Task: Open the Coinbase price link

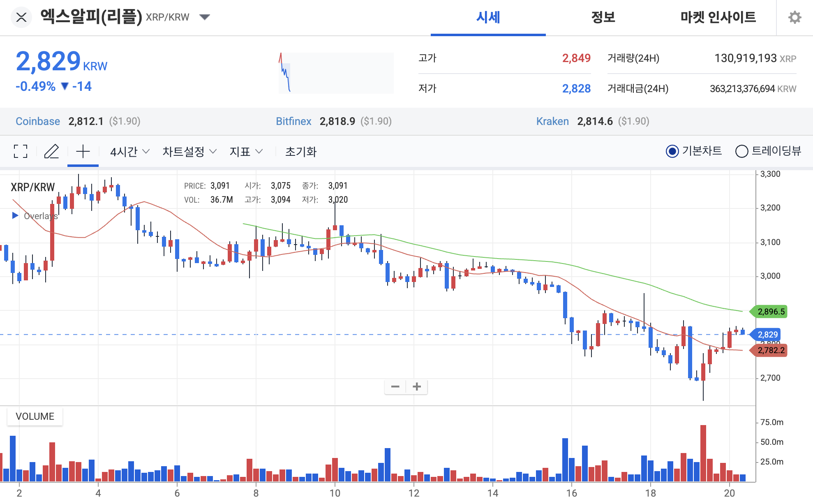Action: click(37, 121)
